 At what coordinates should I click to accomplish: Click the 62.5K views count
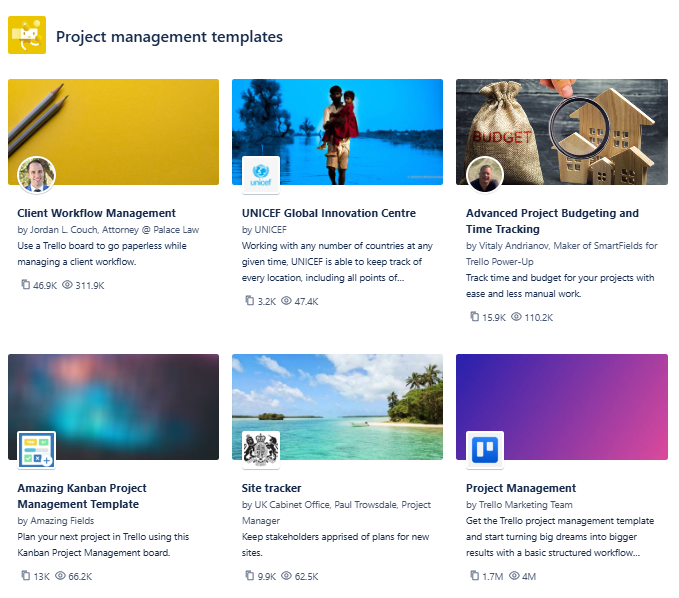[x=306, y=576]
